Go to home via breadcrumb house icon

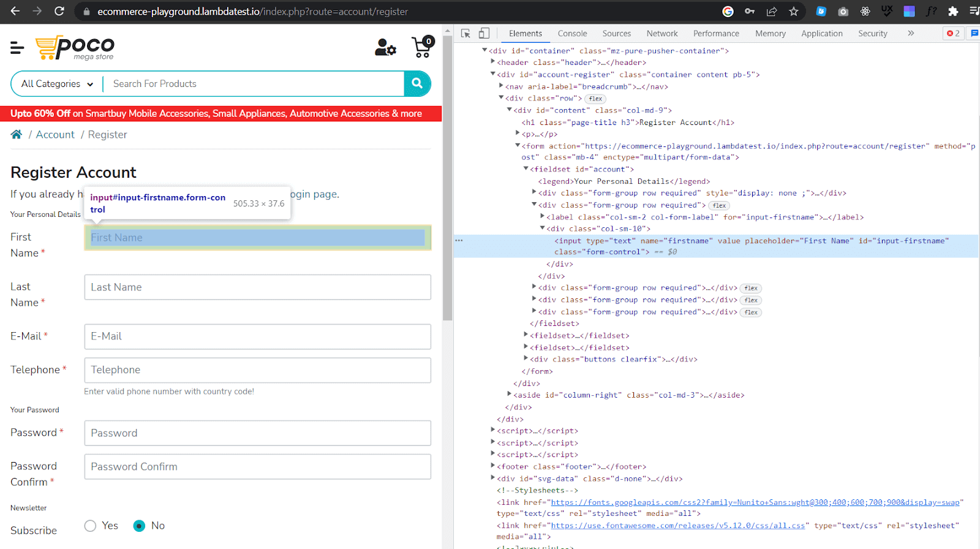17,135
